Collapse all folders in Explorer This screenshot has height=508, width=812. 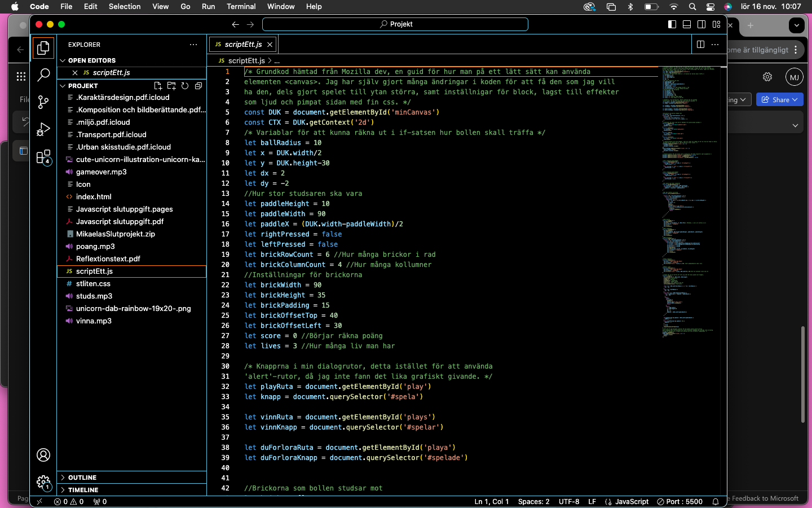tap(198, 86)
